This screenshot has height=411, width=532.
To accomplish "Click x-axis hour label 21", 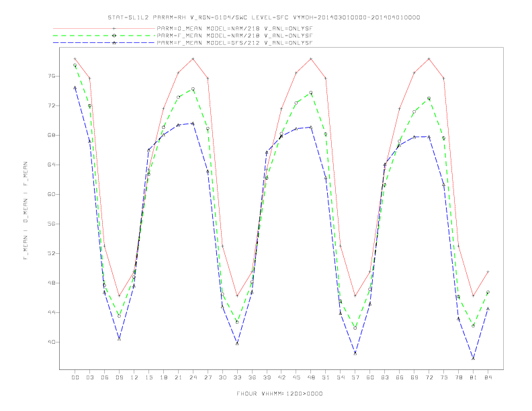I will pos(178,377).
